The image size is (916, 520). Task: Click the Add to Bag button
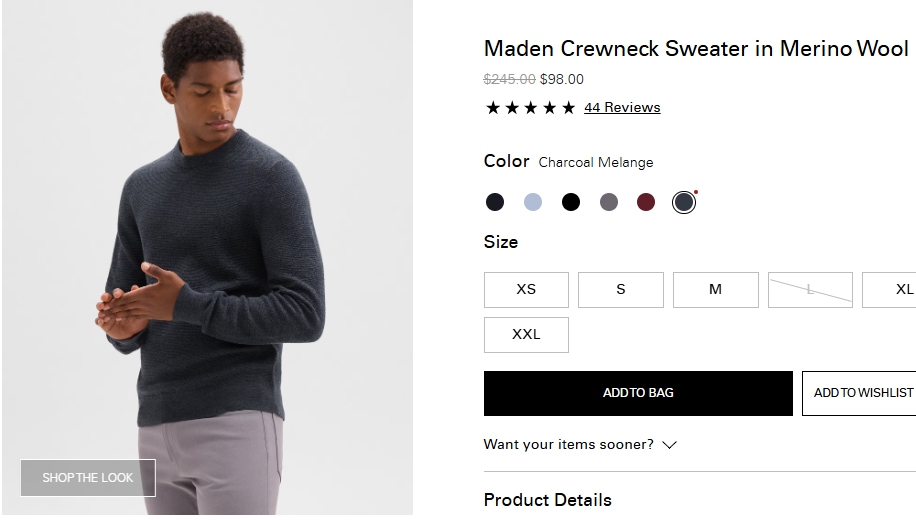pos(638,393)
